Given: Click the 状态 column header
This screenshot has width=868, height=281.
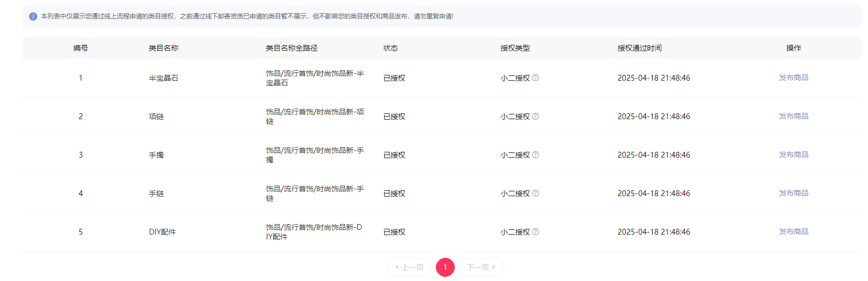Looking at the screenshot, I should point(391,48).
